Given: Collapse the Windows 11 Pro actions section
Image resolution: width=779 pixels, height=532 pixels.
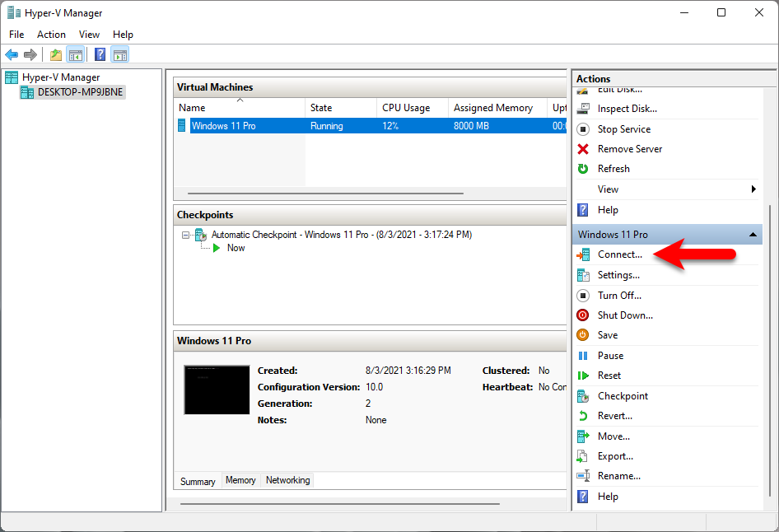Looking at the screenshot, I should 753,235.
